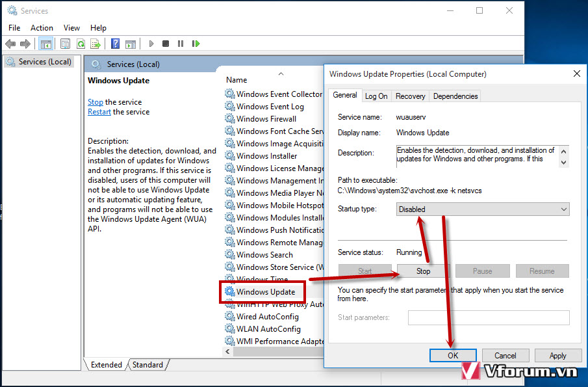Open the Properties toolbar icon

65,44
